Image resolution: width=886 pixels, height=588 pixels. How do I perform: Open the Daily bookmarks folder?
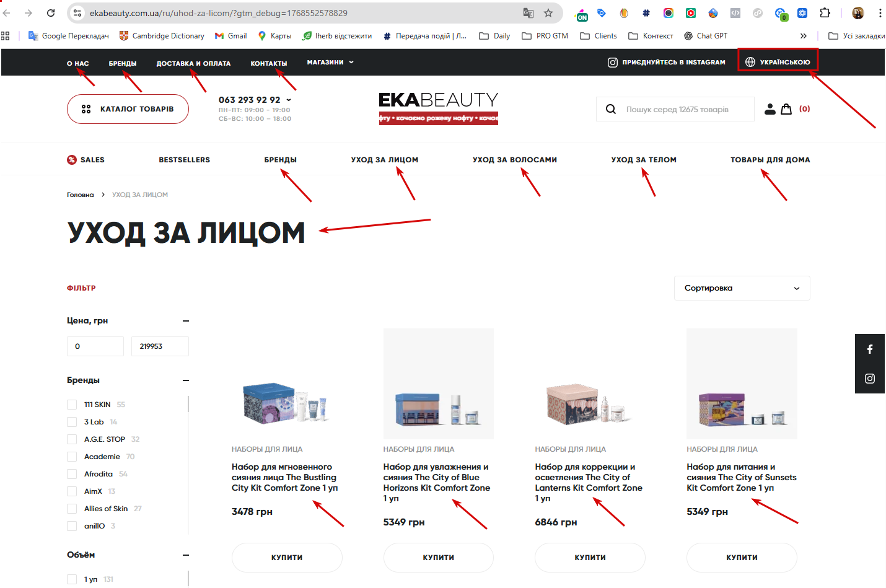click(x=494, y=36)
